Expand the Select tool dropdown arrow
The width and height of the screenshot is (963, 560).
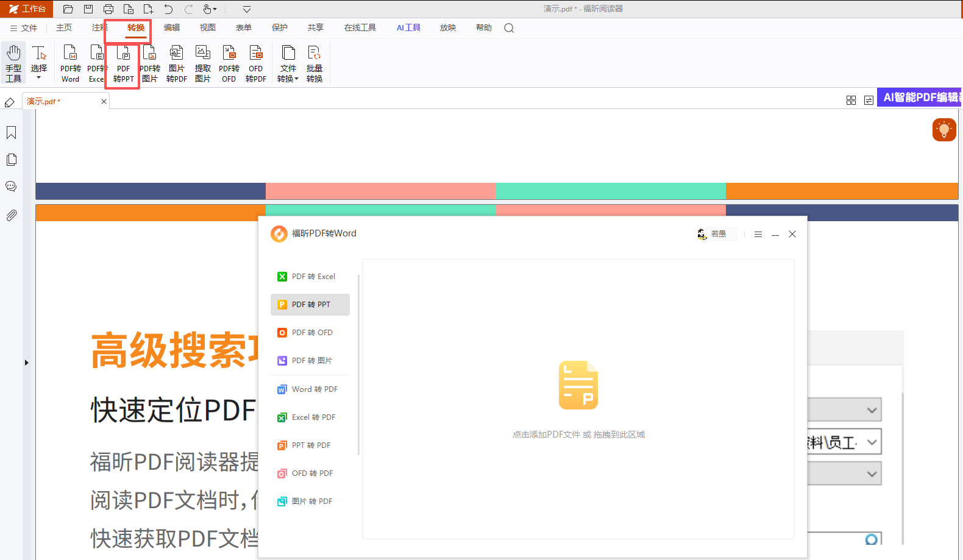point(39,78)
